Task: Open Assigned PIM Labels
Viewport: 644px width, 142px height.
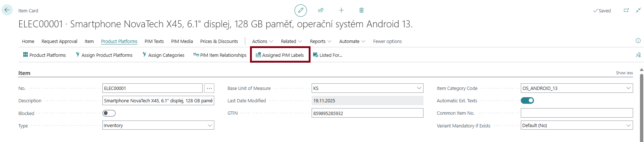Action: click(280, 55)
